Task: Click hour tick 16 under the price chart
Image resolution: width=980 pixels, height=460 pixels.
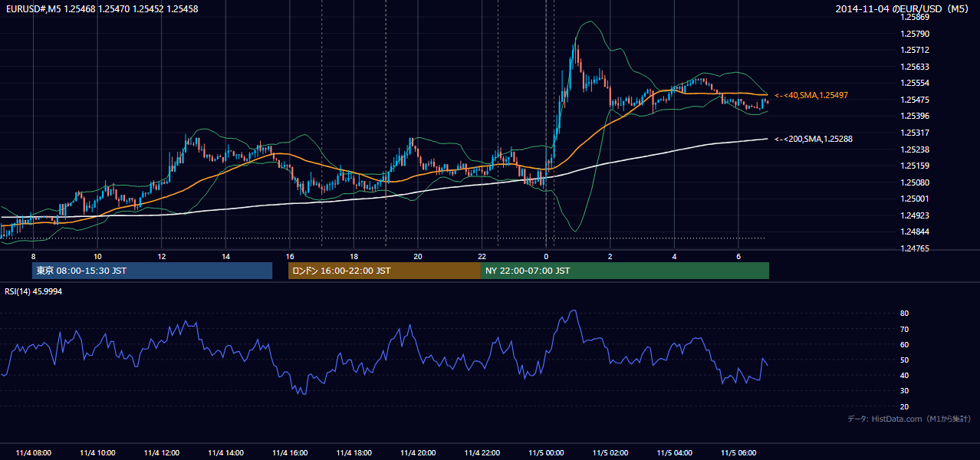Action: [290, 256]
